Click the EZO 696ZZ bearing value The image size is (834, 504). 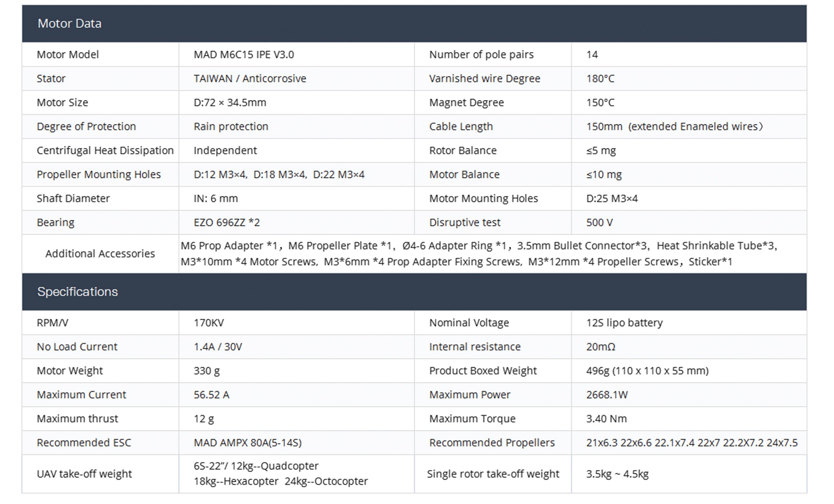(x=227, y=223)
